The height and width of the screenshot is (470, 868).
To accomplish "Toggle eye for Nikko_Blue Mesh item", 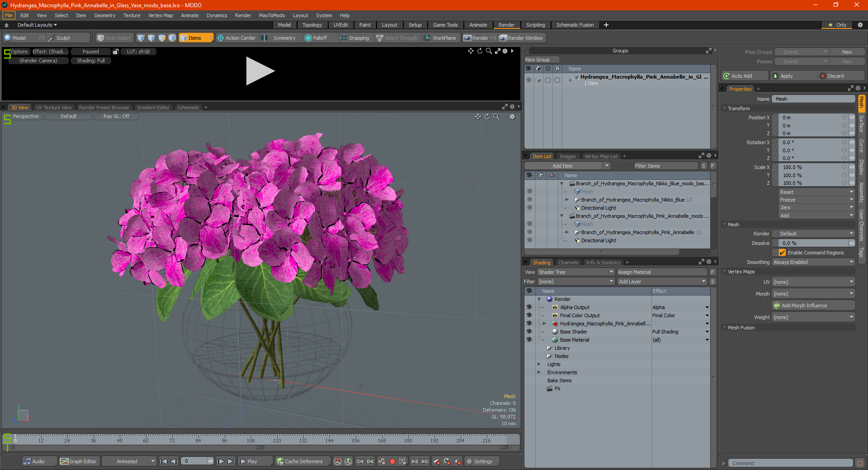I will click(529, 192).
